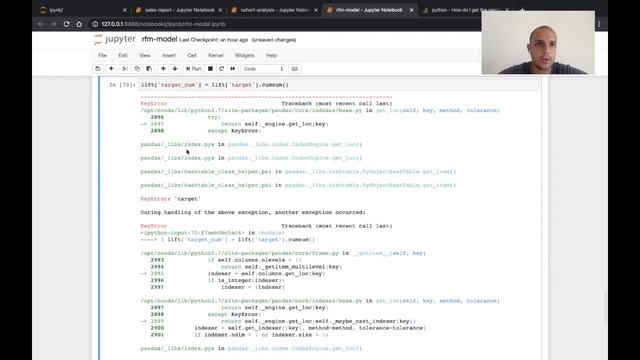Click the webcam video overlay

coord(538,42)
